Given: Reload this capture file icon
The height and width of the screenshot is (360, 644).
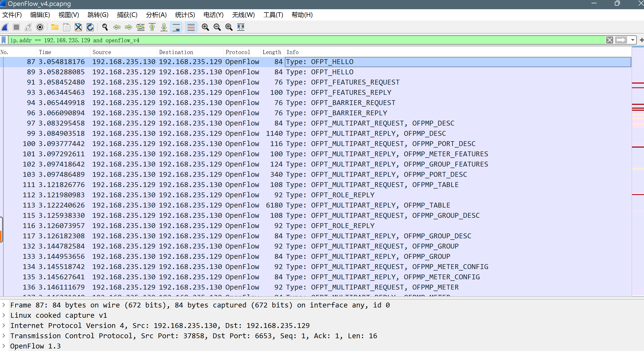Looking at the screenshot, I should (x=90, y=27).
